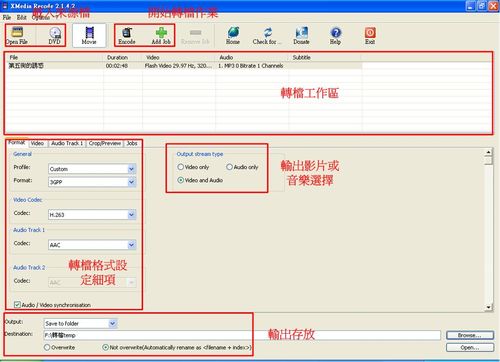Click the Open... button
The width and height of the screenshot is (500, 362).
[x=470, y=347]
